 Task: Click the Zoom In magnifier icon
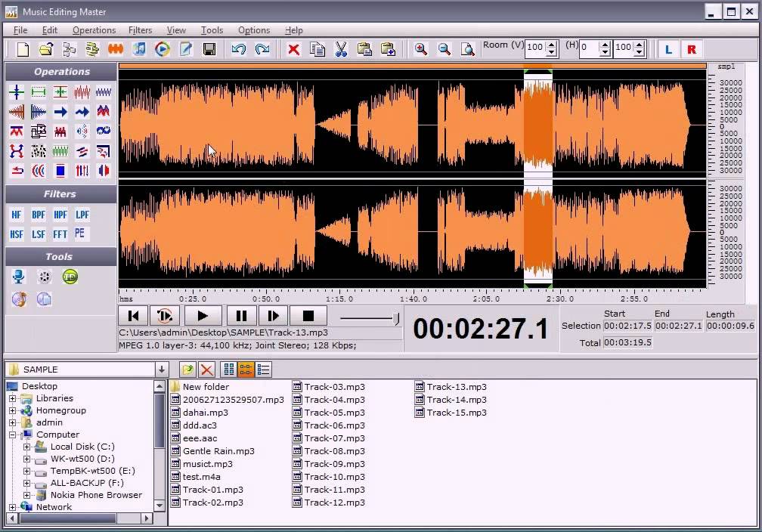[421, 49]
